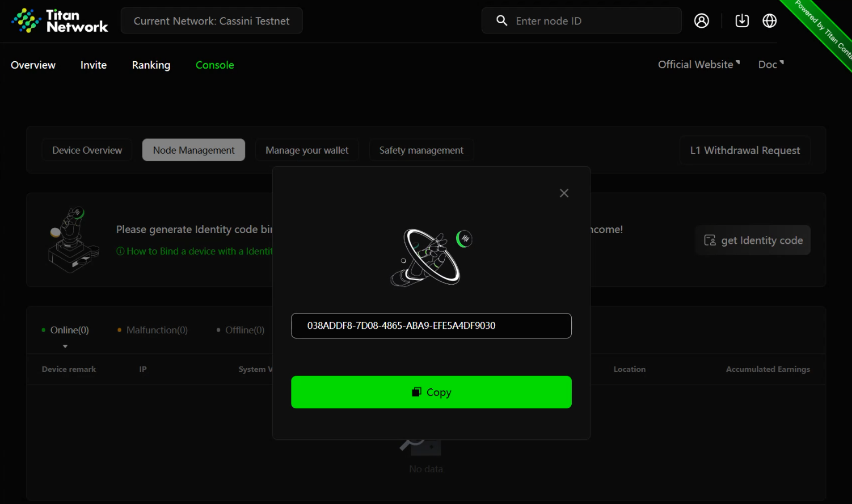The image size is (852, 504).
Task: Go to the Overview page
Action: (33, 65)
